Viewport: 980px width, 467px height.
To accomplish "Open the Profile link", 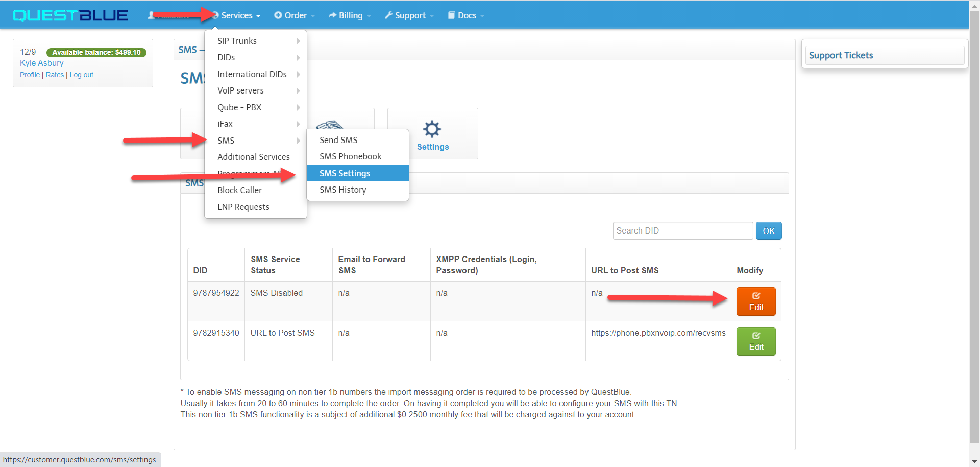I will (x=30, y=75).
